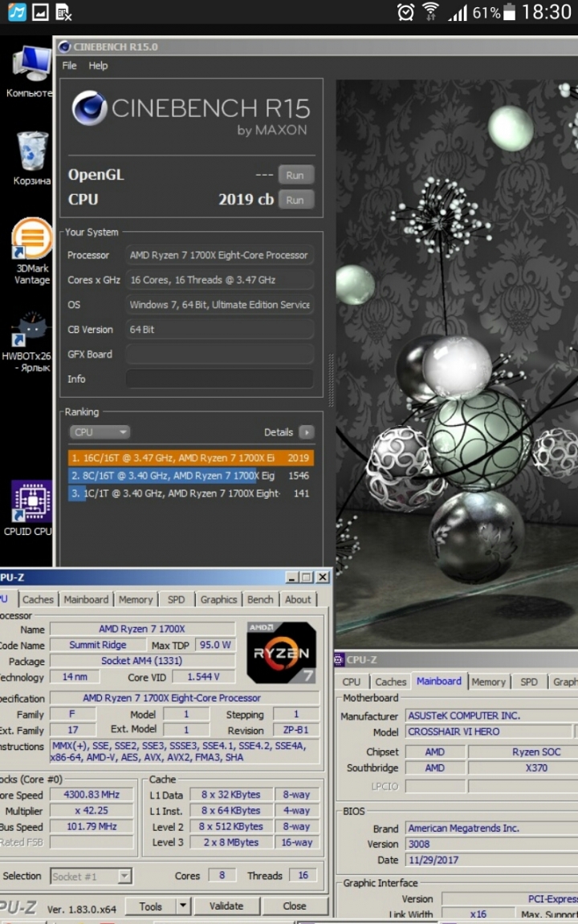The height and width of the screenshot is (924, 578).
Task: Launch the 3DMark Vantage shortcut
Action: pos(32,241)
